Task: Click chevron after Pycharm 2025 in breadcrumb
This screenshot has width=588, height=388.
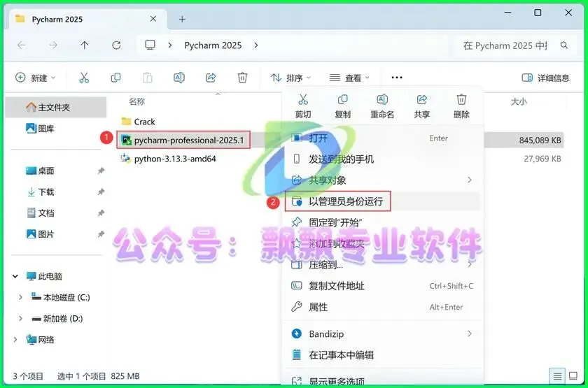Action: (x=256, y=45)
